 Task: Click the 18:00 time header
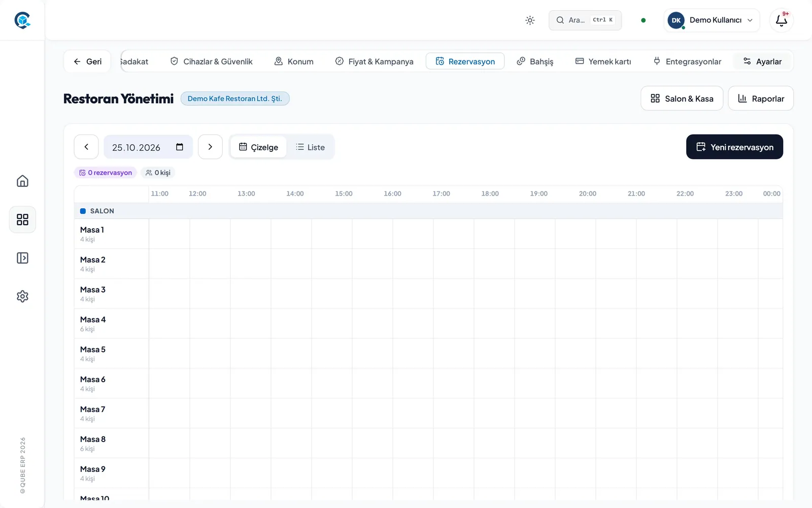490,194
